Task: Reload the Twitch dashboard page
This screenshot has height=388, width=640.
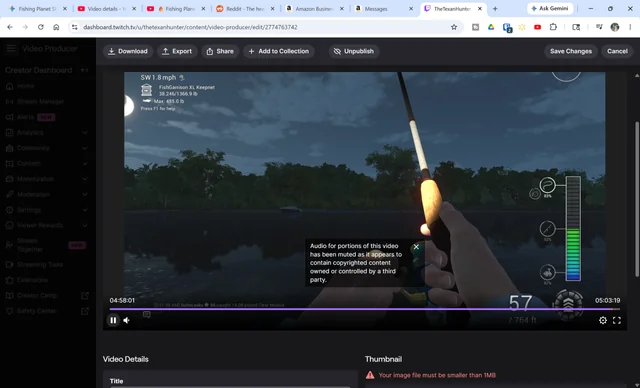Action: [40, 27]
